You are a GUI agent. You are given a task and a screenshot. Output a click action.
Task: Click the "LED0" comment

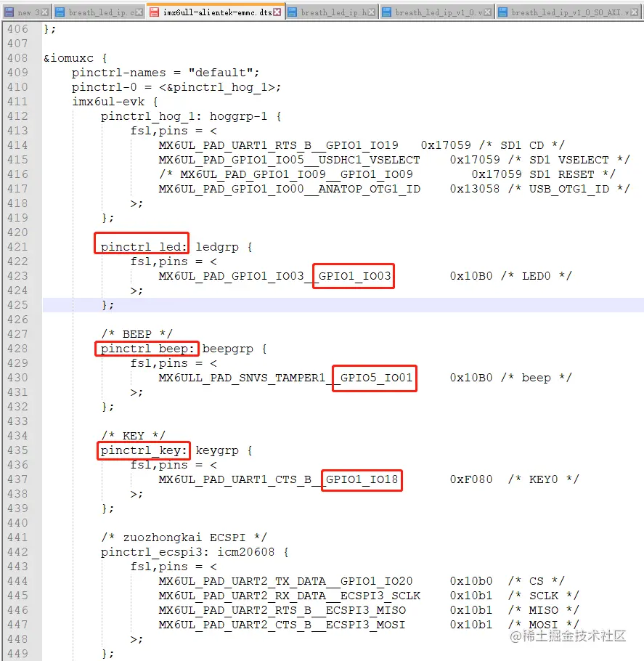tap(536, 276)
